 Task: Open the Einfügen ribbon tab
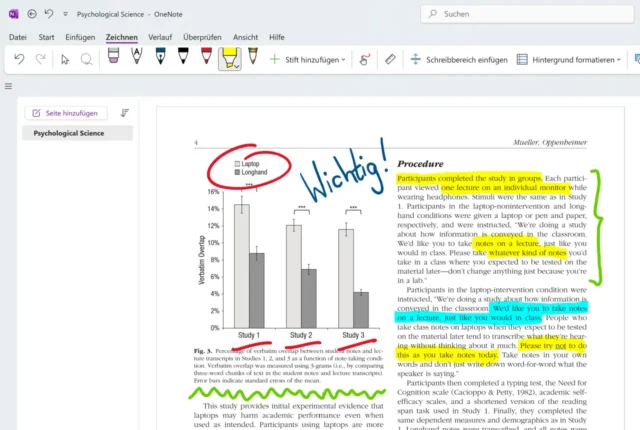(x=79, y=37)
